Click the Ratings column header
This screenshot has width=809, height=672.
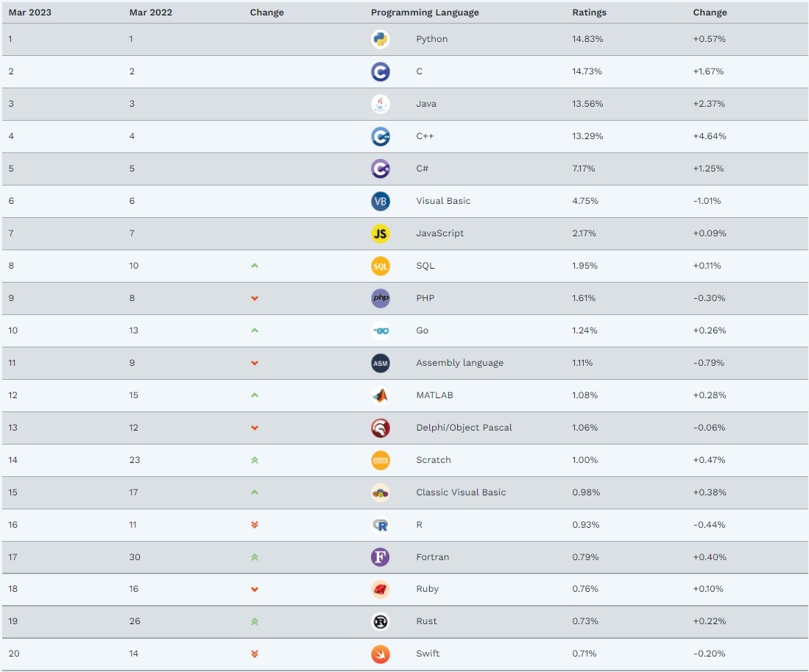590,13
